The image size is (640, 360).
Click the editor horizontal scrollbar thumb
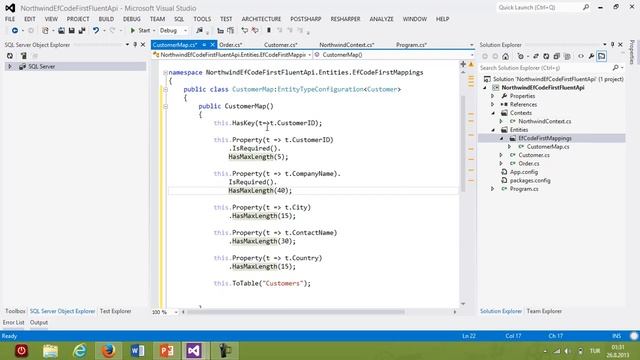[296, 312]
